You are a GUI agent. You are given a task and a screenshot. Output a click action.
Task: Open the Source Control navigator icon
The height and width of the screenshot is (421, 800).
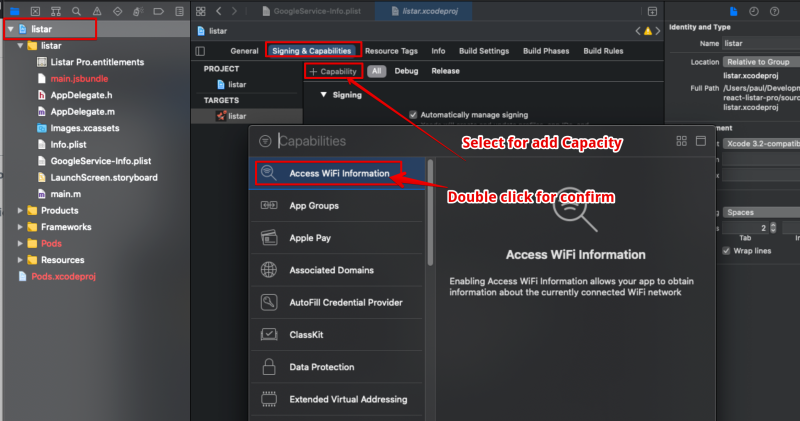(35, 11)
